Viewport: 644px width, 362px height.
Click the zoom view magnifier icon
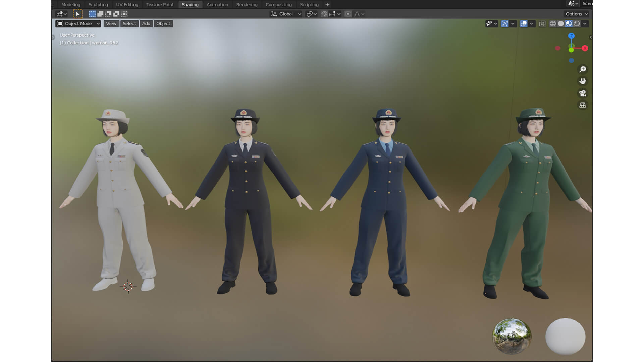(583, 69)
